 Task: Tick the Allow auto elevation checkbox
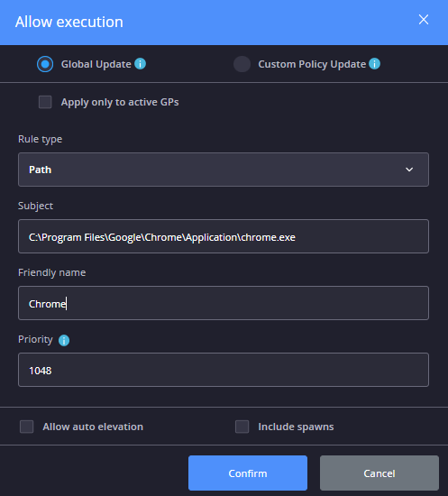pyautogui.click(x=26, y=427)
